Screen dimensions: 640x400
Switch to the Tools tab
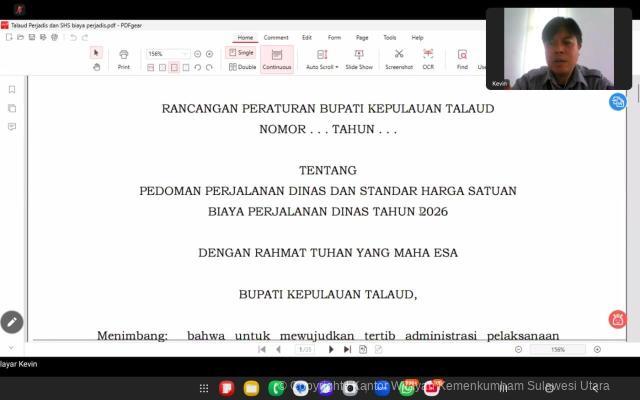pyautogui.click(x=389, y=37)
